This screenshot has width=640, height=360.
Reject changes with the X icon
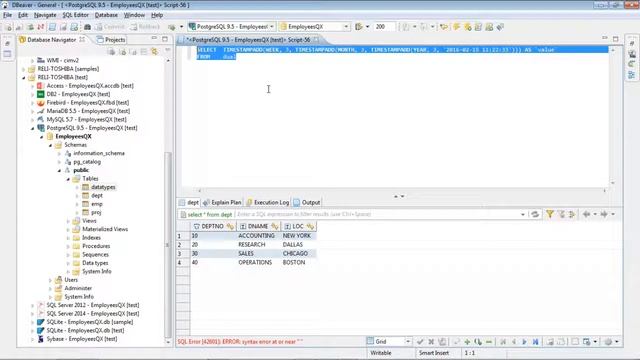coord(431,342)
